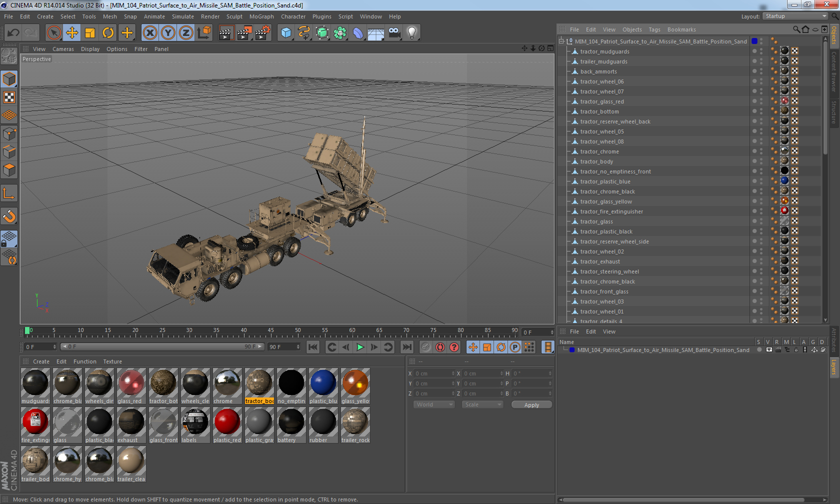Select the tractor_glass_red object

point(602,101)
